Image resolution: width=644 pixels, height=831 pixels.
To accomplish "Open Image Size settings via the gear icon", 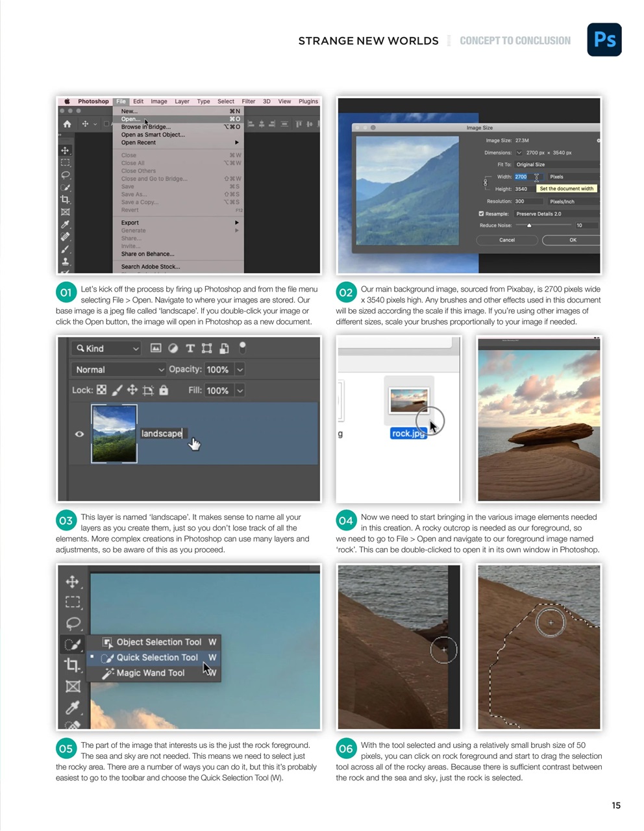I will coord(598,141).
